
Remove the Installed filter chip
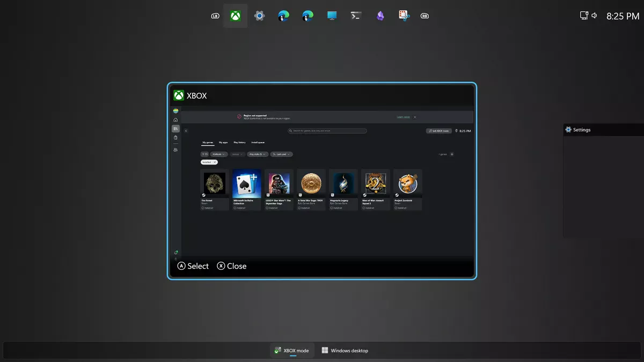(x=215, y=162)
